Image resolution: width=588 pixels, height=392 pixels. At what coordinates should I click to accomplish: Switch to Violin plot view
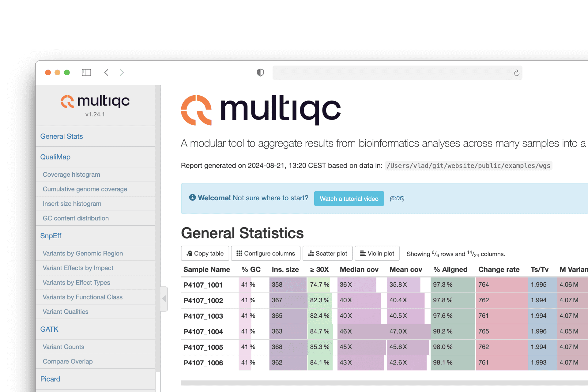click(x=377, y=253)
